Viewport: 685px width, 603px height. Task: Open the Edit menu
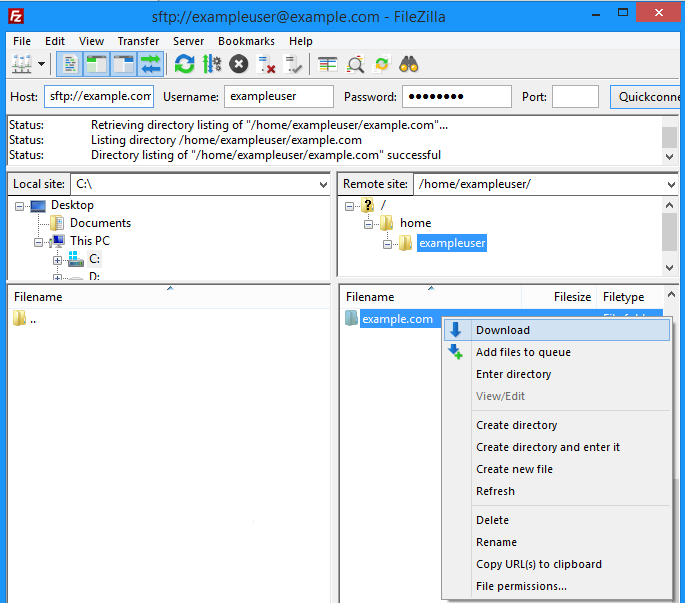click(55, 41)
